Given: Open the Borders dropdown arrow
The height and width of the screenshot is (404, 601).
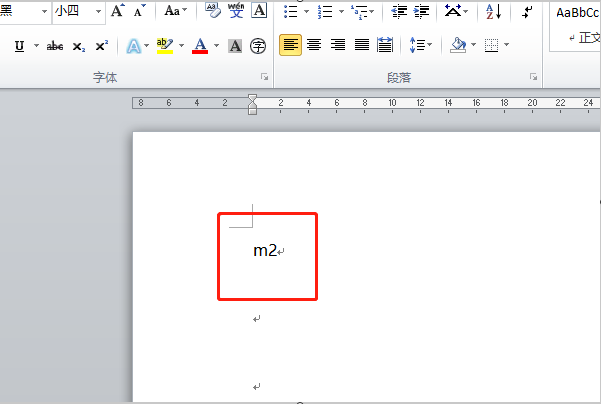Looking at the screenshot, I should [506, 45].
